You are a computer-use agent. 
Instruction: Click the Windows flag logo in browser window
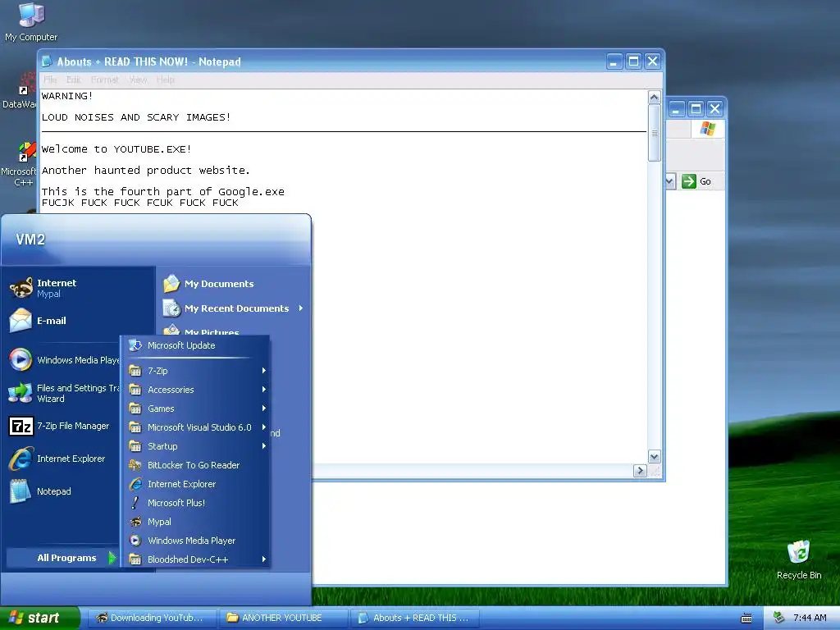pos(708,129)
